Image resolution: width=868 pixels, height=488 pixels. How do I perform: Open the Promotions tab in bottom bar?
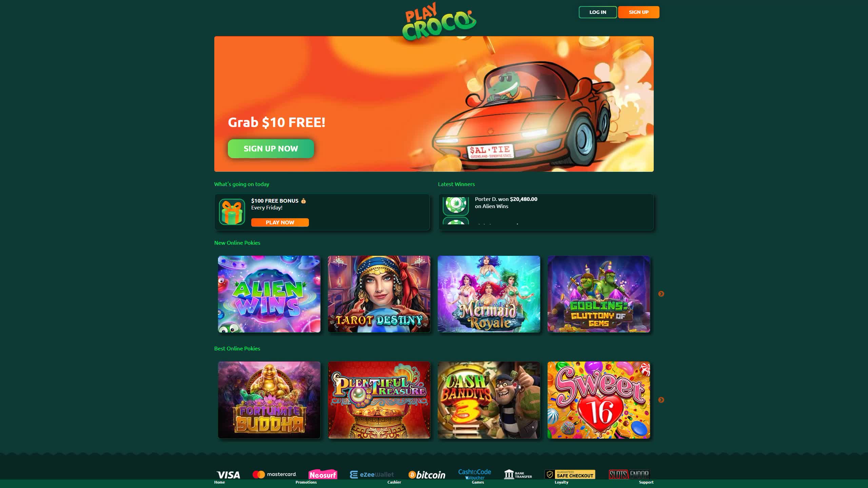click(x=306, y=482)
